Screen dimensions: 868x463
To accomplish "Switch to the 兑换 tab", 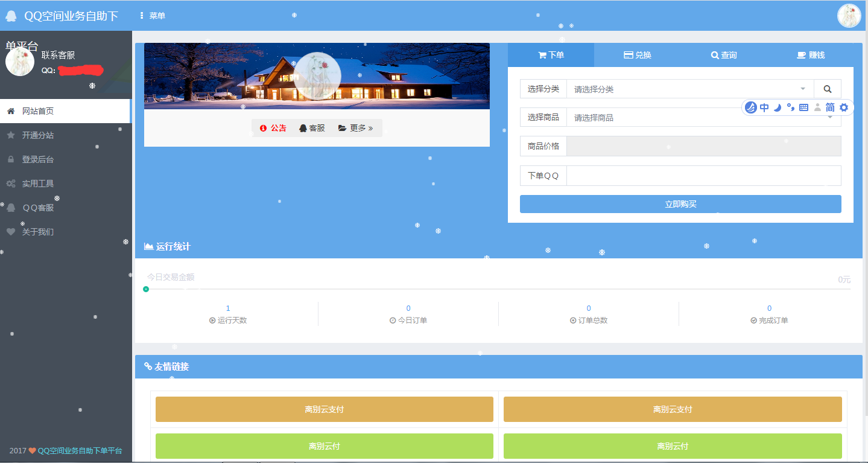I will coord(637,55).
